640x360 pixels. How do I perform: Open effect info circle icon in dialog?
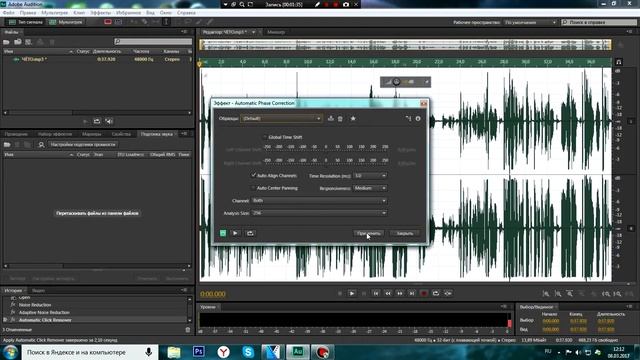tap(418, 119)
